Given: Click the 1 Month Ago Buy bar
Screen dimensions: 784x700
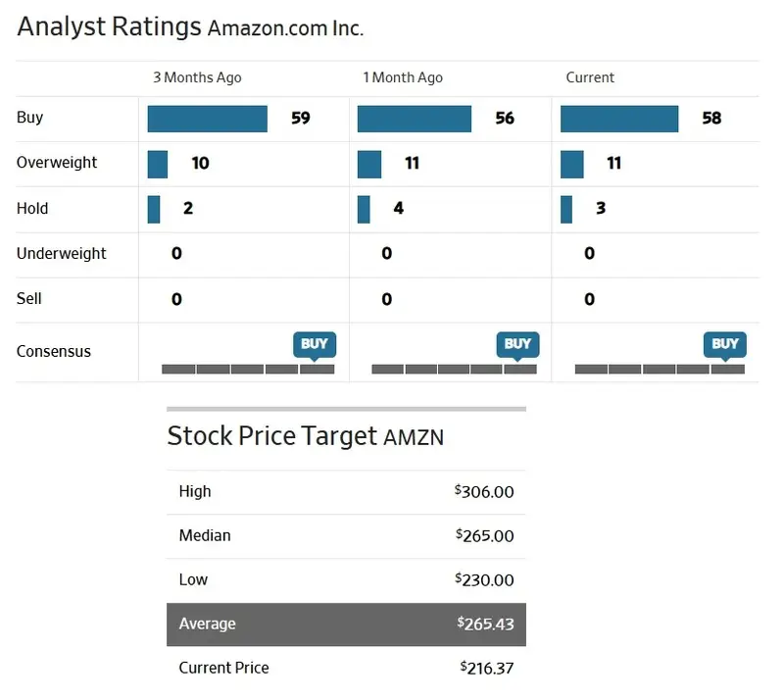Looking at the screenshot, I should (x=414, y=119).
